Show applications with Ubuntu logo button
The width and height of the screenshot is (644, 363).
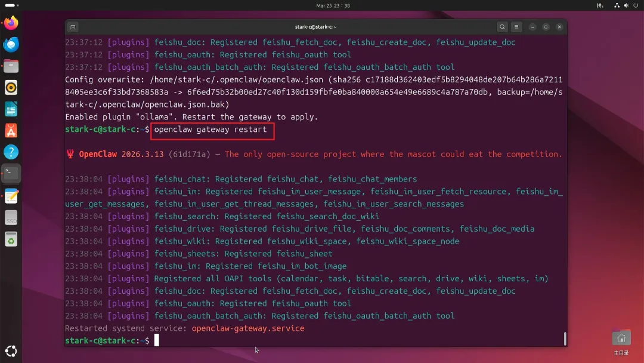tap(11, 351)
